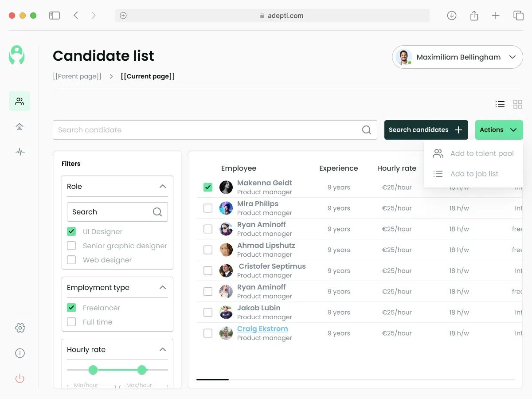This screenshot has width=532, height=399.
Task: Click Ahmad Lipshutz's avatar
Action: pos(226,250)
